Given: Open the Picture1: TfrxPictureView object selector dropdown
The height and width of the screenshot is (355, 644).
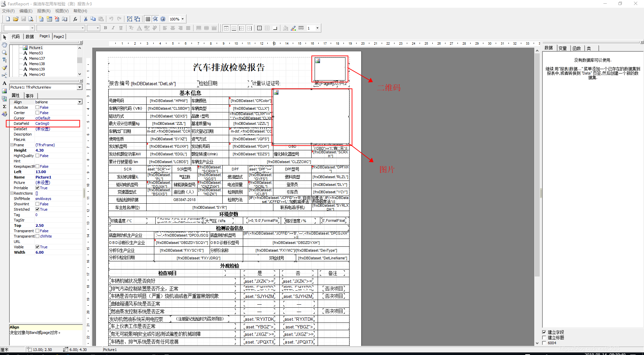Looking at the screenshot, I should click(79, 87).
